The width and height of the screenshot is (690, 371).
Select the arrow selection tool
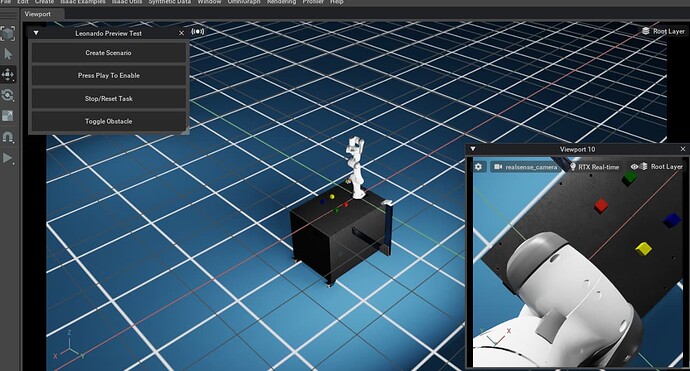coord(8,54)
